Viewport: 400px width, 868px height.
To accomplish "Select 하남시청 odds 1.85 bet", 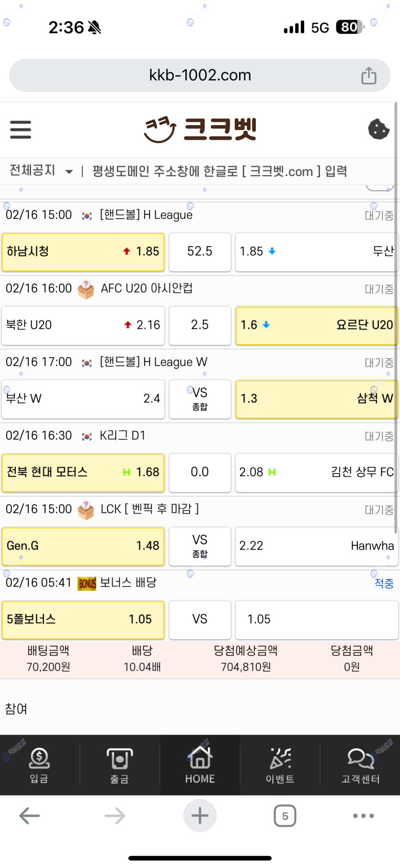I will (83, 252).
